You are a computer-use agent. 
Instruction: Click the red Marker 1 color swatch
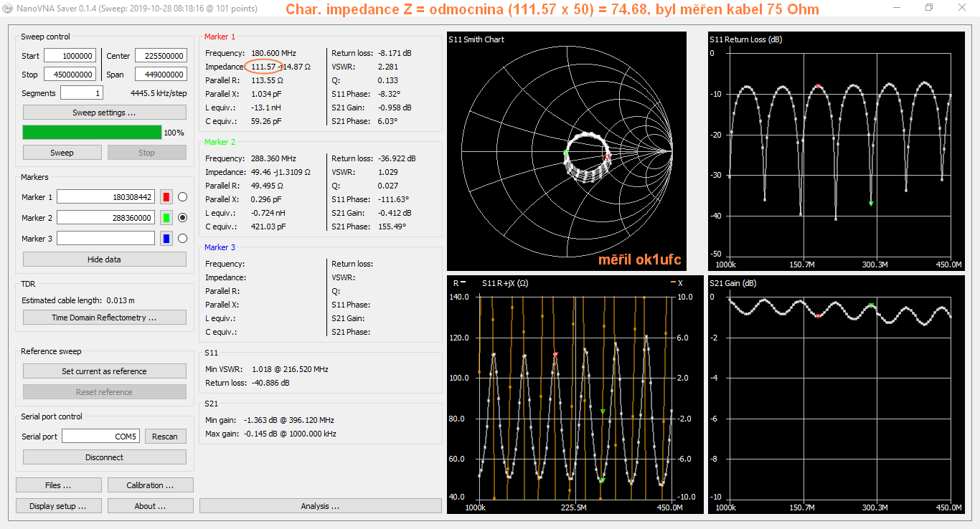pyautogui.click(x=166, y=197)
